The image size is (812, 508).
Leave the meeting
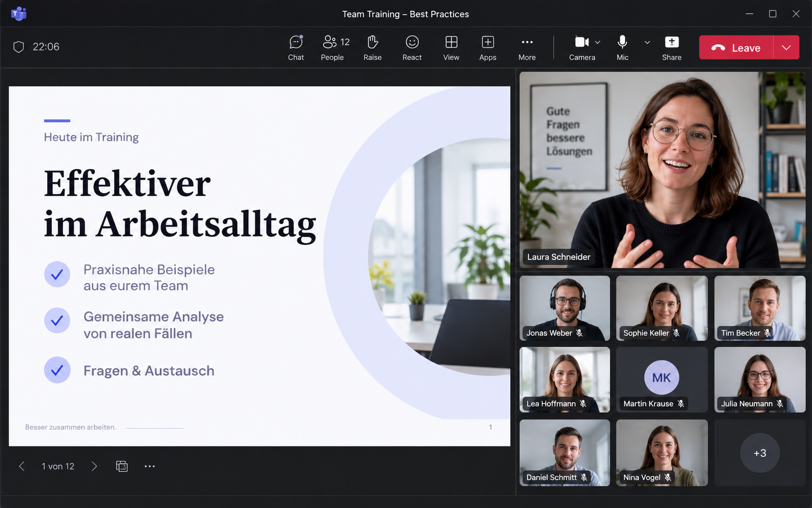pos(736,48)
